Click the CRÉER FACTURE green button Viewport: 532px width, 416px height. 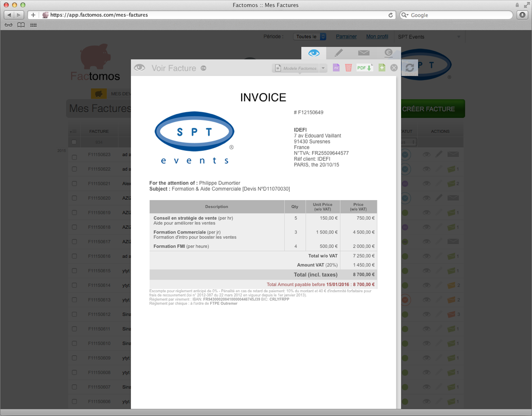click(x=432, y=109)
